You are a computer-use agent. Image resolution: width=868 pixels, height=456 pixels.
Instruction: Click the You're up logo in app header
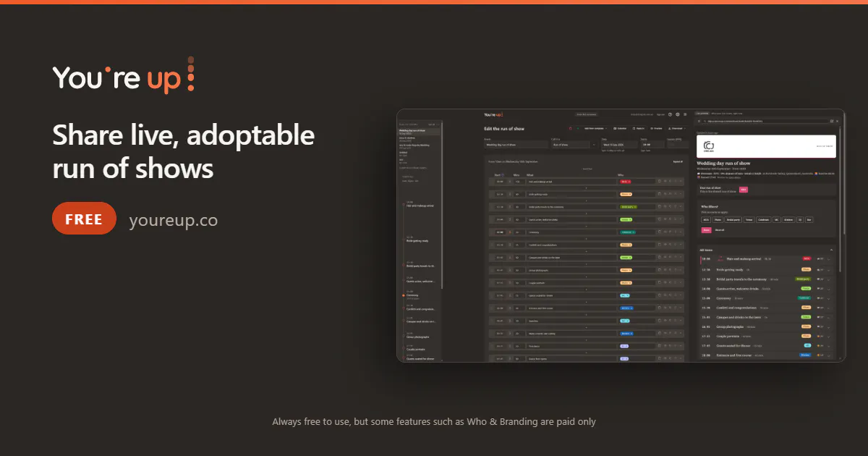(x=493, y=114)
